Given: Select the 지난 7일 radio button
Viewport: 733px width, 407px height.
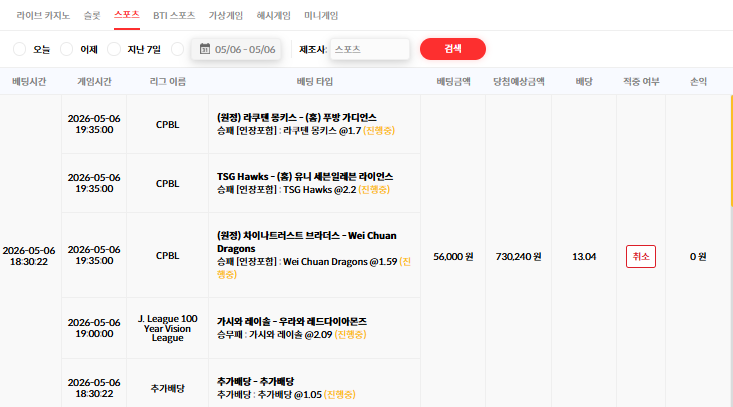Looking at the screenshot, I should pyautogui.click(x=114, y=49).
